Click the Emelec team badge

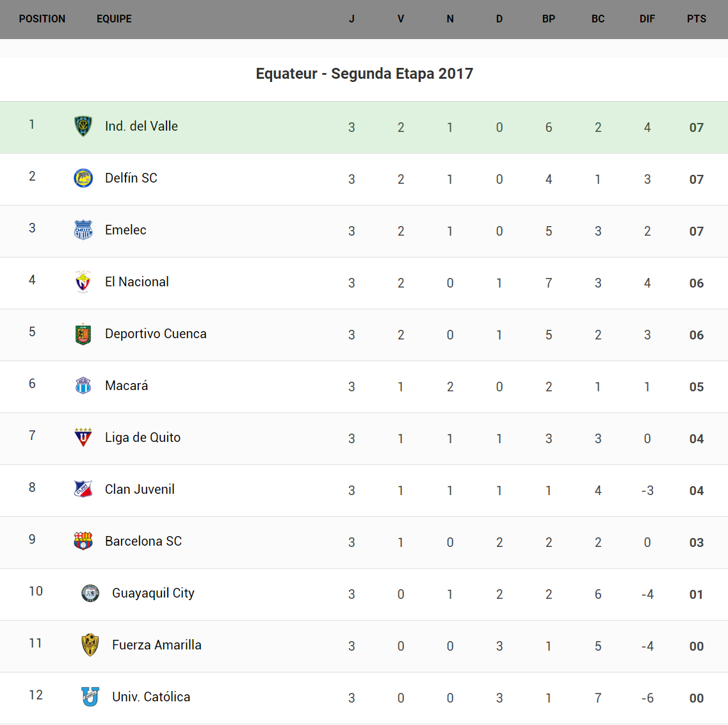pyautogui.click(x=83, y=230)
